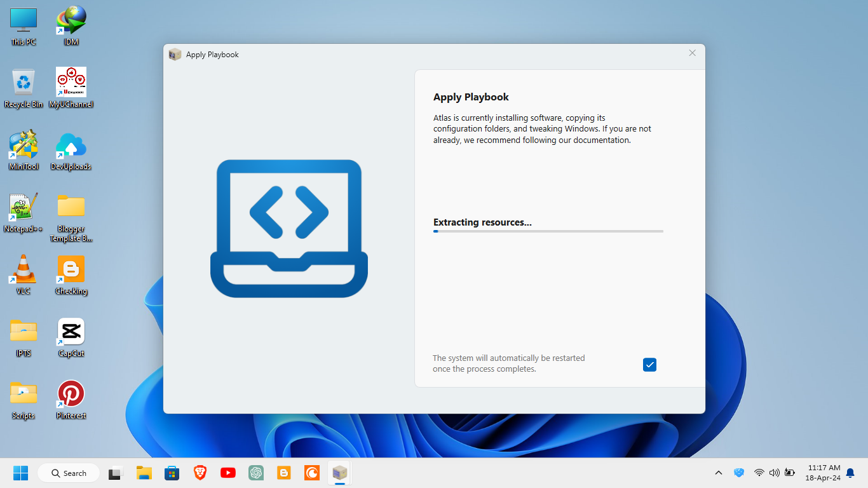Open Wi-Fi network settings in tray
Image resolution: width=868 pixels, height=488 pixels.
click(x=759, y=473)
